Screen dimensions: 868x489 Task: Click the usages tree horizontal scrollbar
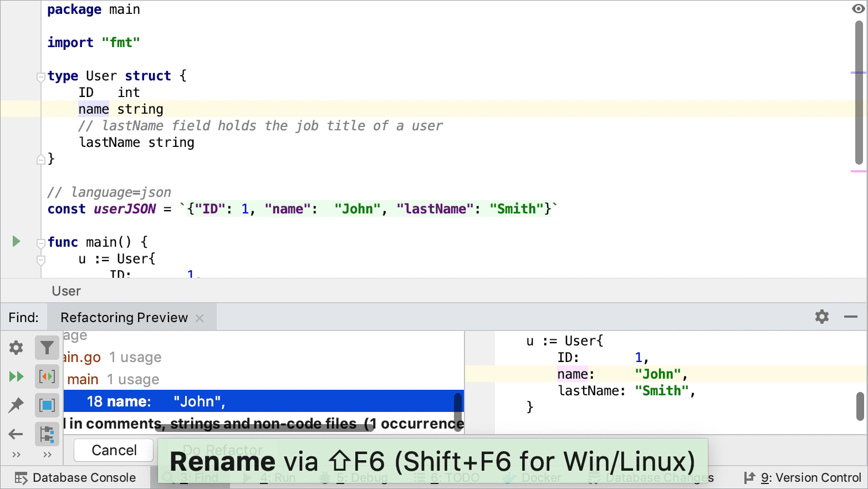click(264, 427)
